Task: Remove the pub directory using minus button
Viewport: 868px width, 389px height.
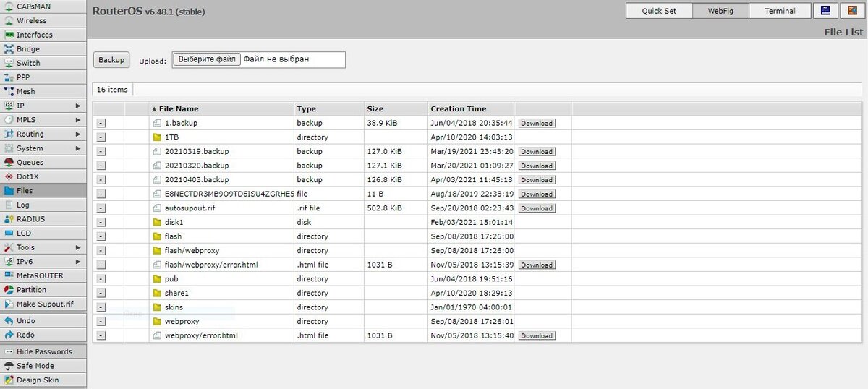Action: click(x=101, y=279)
